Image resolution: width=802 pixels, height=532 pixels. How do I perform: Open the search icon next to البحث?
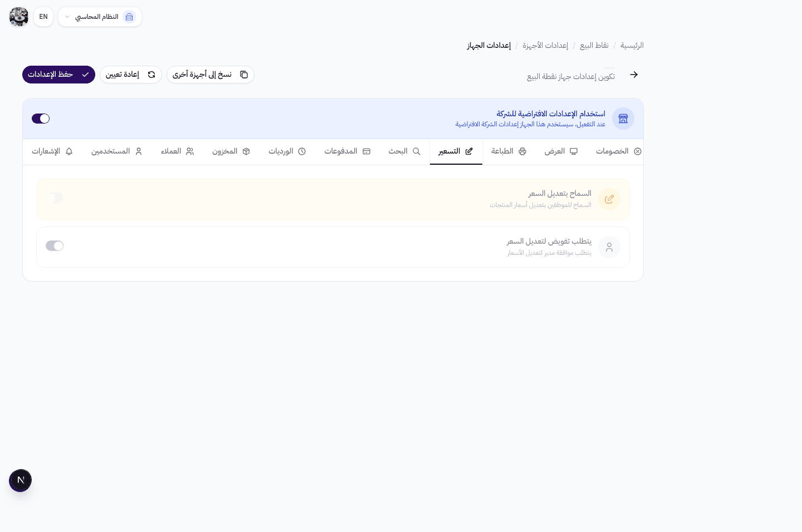click(x=416, y=151)
